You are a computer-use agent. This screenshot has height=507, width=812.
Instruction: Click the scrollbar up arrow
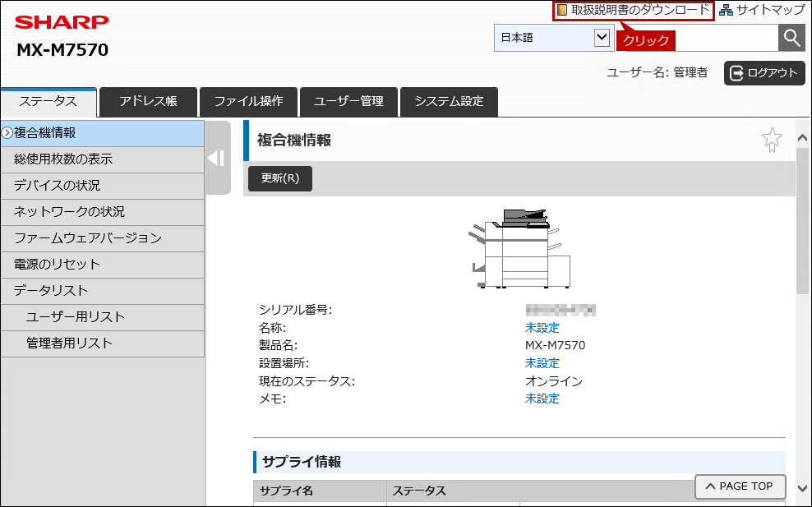coord(803,138)
